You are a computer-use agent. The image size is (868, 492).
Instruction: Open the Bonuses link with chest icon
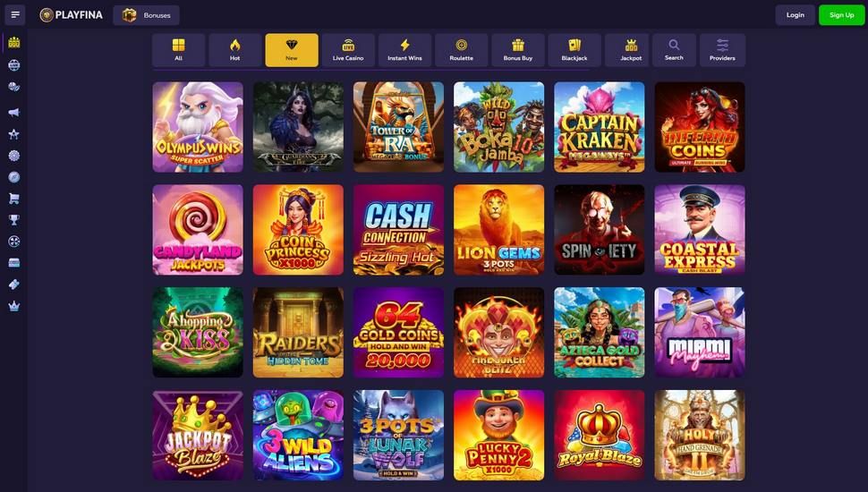(146, 15)
